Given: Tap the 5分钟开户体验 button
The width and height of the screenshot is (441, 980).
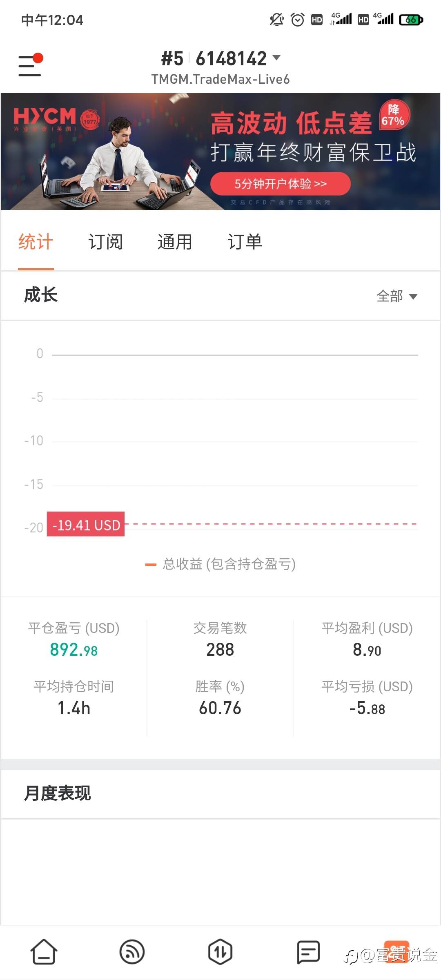Looking at the screenshot, I should [281, 184].
